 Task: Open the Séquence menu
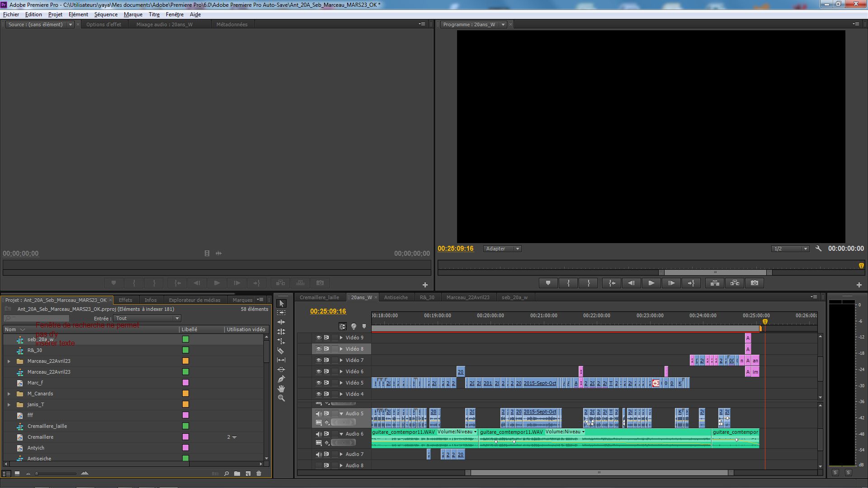[x=106, y=14]
